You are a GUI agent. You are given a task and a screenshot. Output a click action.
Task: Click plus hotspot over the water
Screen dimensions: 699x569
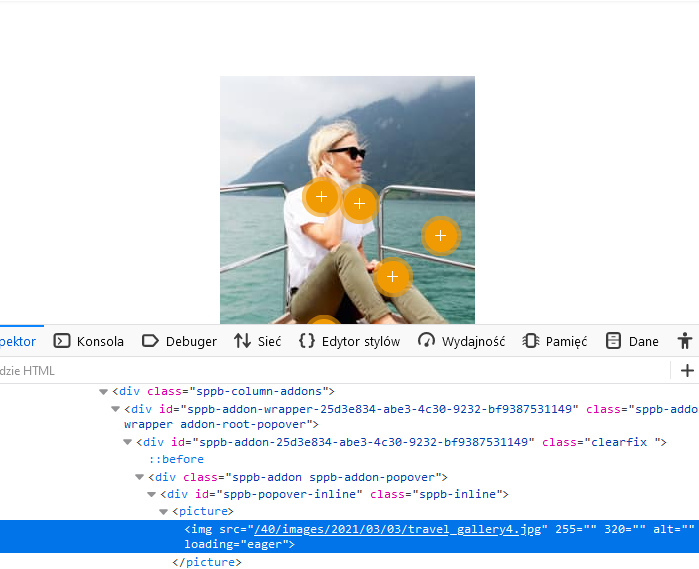tap(440, 236)
